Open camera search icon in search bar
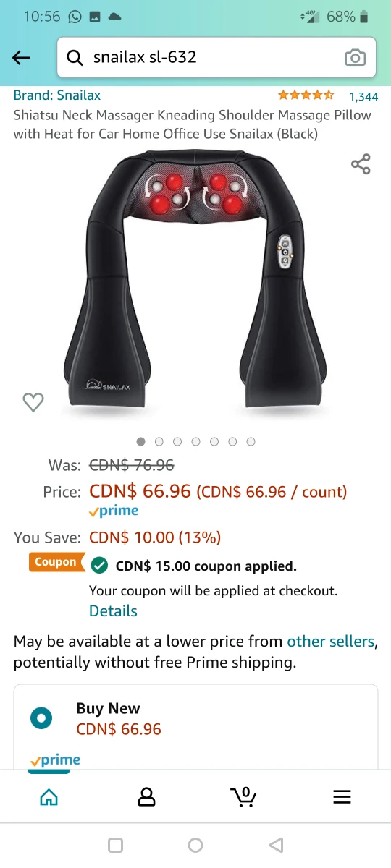The width and height of the screenshot is (391, 868). click(x=355, y=58)
